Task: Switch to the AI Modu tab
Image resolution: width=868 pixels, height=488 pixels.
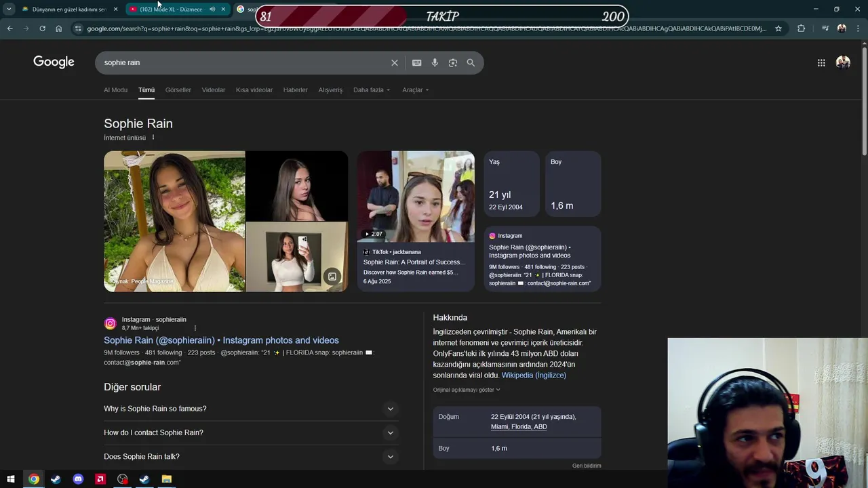Action: 115,90
